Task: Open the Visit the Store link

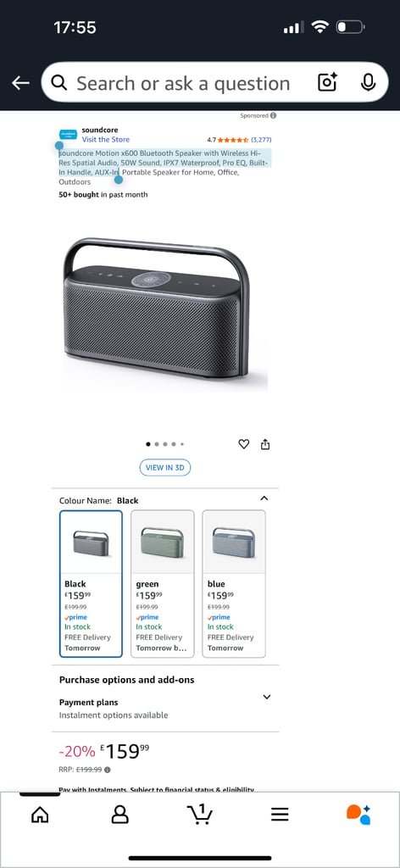Action: (x=106, y=140)
